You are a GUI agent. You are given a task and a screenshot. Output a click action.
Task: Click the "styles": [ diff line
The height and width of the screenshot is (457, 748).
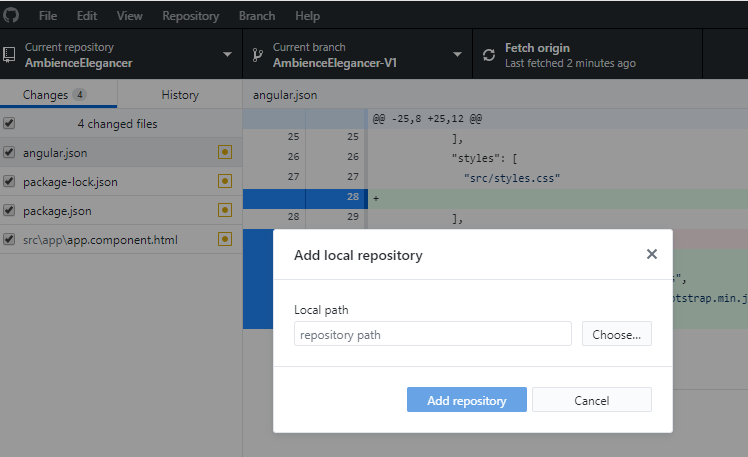coord(485,158)
